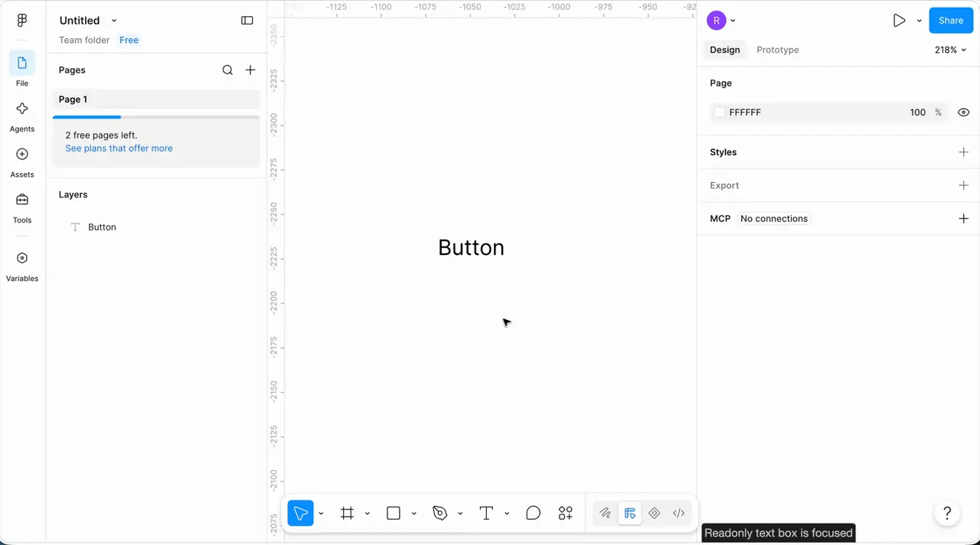
Task: Select the Pen tool
Action: (x=439, y=513)
